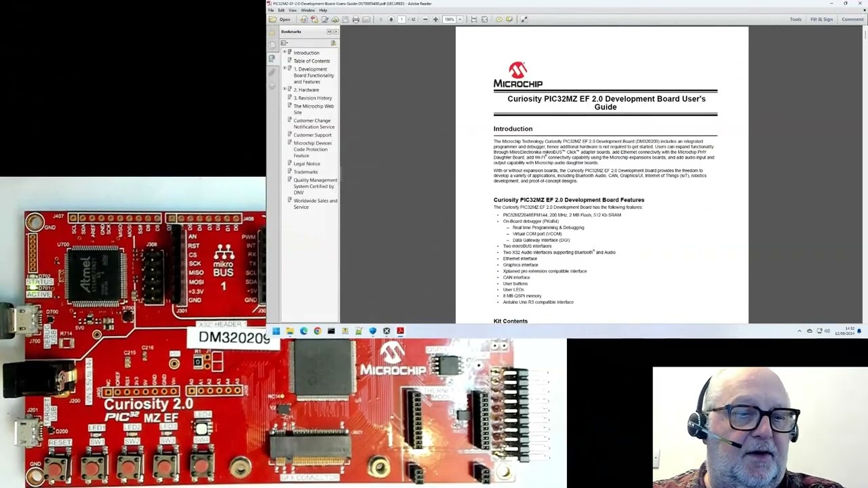Image resolution: width=868 pixels, height=488 pixels.
Task: Click the volume speaker icon in tray
Action: pyautogui.click(x=827, y=331)
